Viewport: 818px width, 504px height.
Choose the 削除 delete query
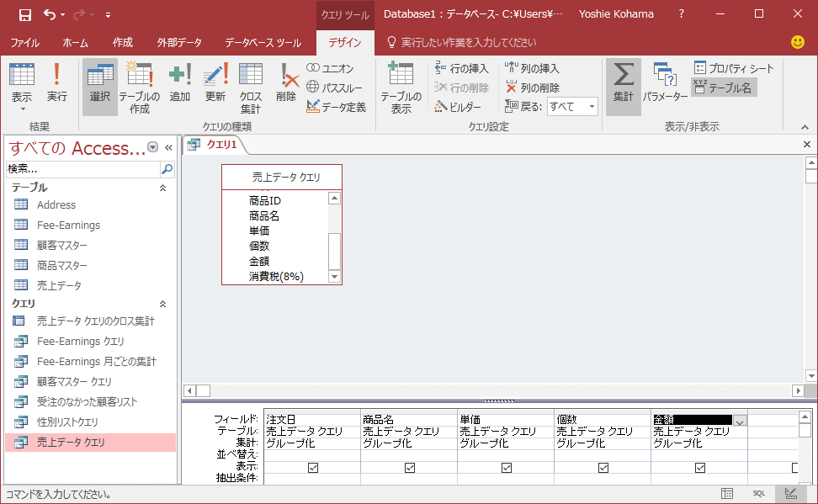tap(286, 82)
